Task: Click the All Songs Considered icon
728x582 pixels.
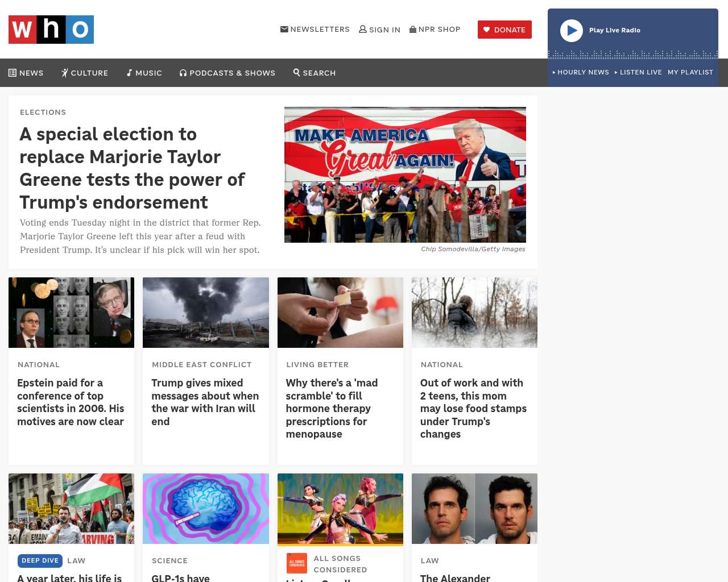Action: (x=297, y=563)
